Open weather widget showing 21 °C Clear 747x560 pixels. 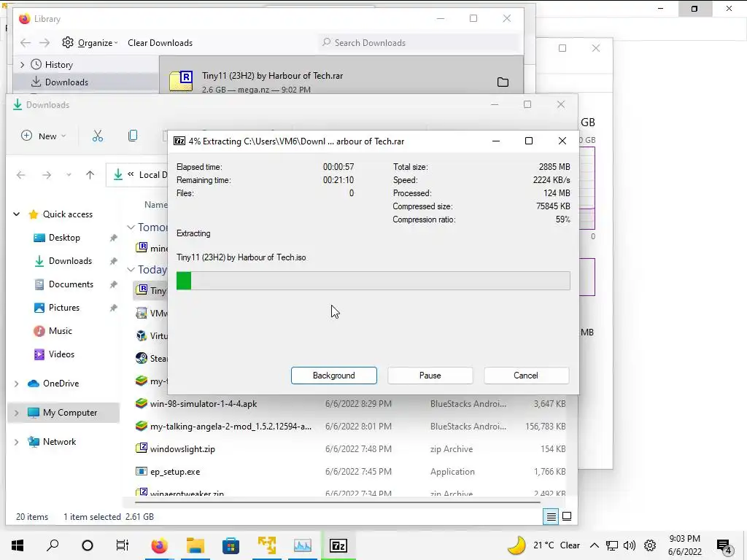[x=544, y=545]
